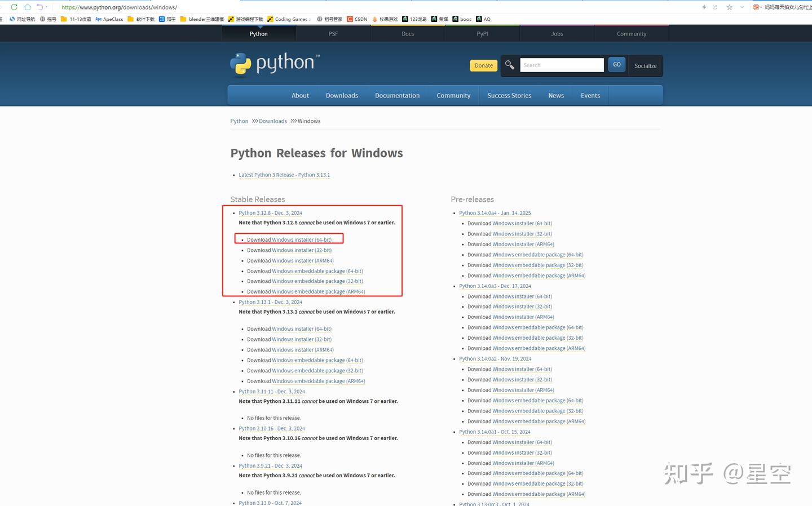Open the Python 3.9.21 - Dec. 3, 2024 link

click(270, 466)
